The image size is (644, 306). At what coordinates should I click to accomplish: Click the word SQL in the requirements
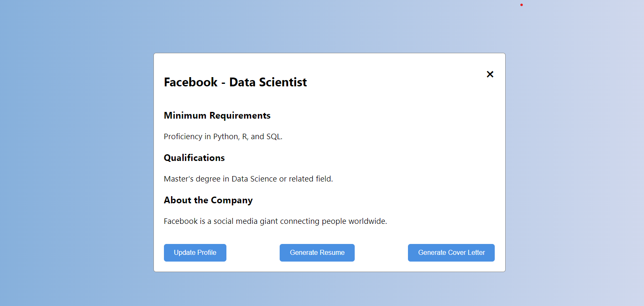pyautogui.click(x=273, y=137)
